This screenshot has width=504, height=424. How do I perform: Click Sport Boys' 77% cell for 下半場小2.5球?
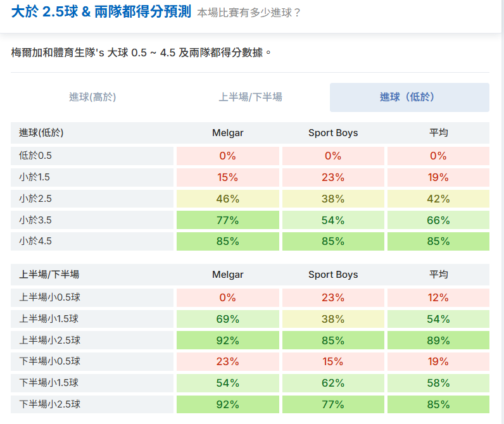[333, 404]
